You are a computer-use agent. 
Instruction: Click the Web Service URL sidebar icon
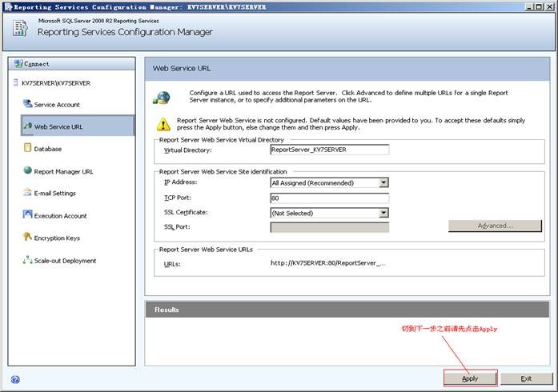(27, 126)
